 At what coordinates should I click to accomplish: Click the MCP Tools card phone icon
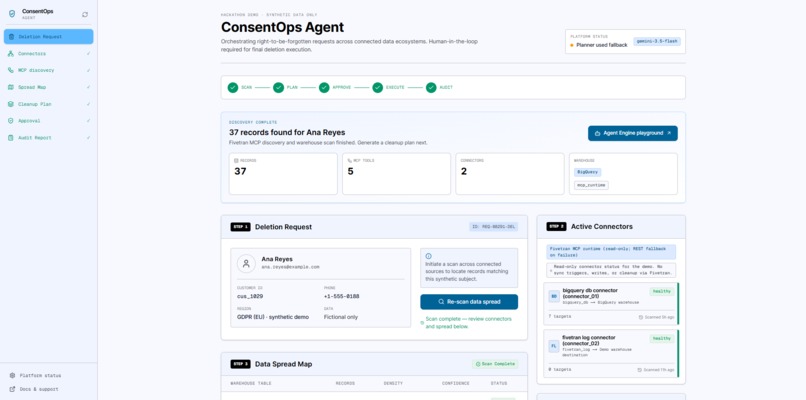[350, 160]
